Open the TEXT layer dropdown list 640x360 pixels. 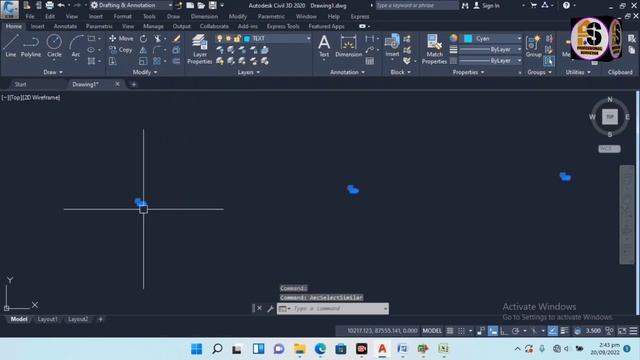(x=308, y=38)
